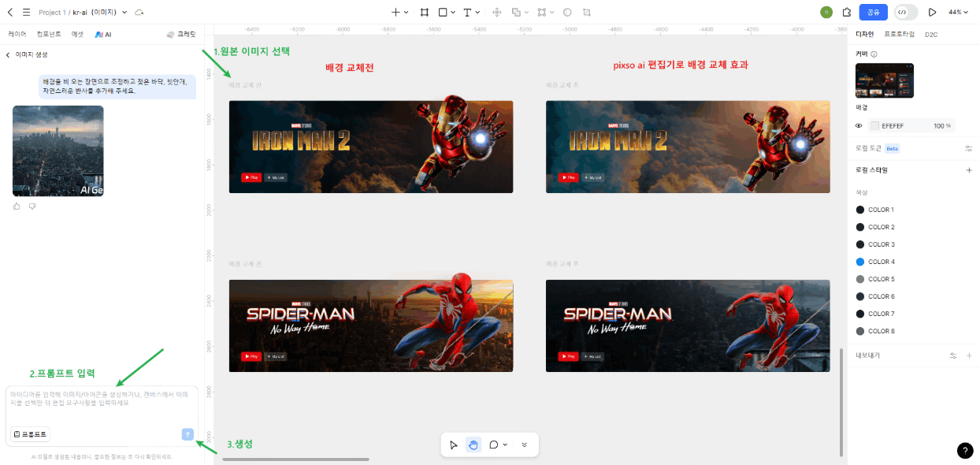Select the cursor move tool
This screenshot has width=980, height=465.
[454, 445]
